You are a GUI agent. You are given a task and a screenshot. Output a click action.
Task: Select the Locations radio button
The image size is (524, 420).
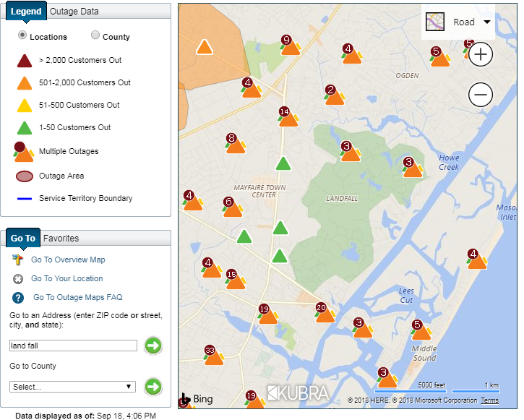tap(22, 35)
